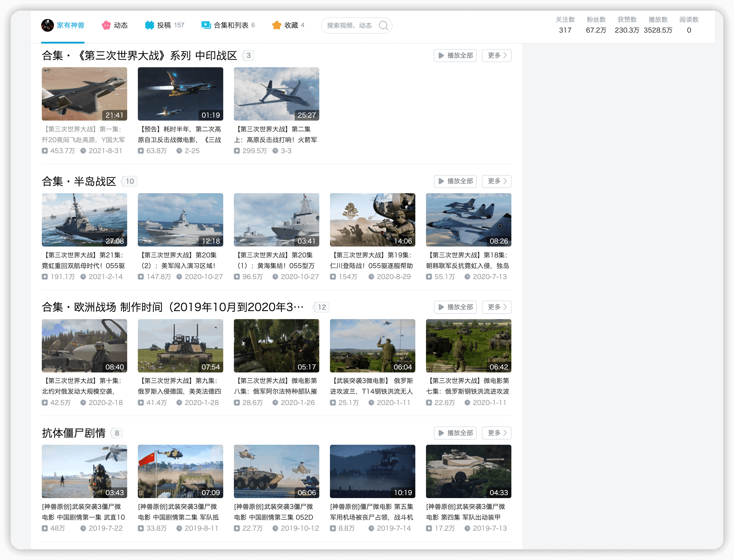Click the pink 动态 flower icon
734x560 pixels.
point(106,25)
